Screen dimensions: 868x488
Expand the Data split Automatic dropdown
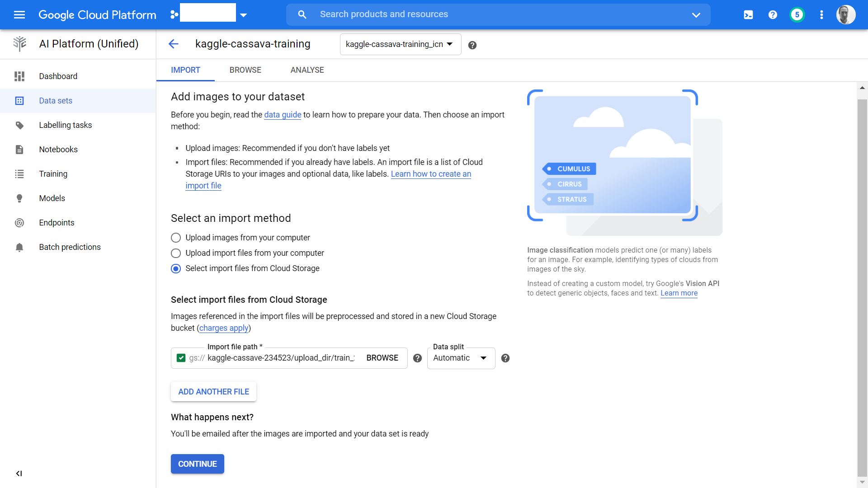[461, 358]
